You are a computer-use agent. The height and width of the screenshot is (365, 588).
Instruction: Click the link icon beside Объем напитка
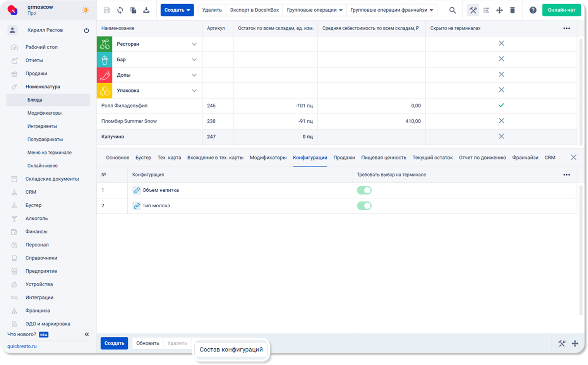tap(137, 190)
